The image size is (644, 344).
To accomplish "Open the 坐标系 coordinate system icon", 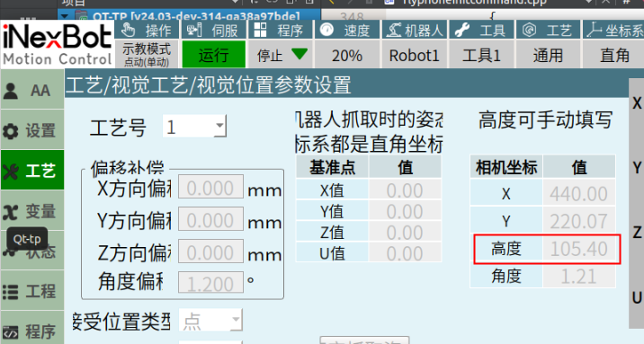I will pyautogui.click(x=613, y=31).
